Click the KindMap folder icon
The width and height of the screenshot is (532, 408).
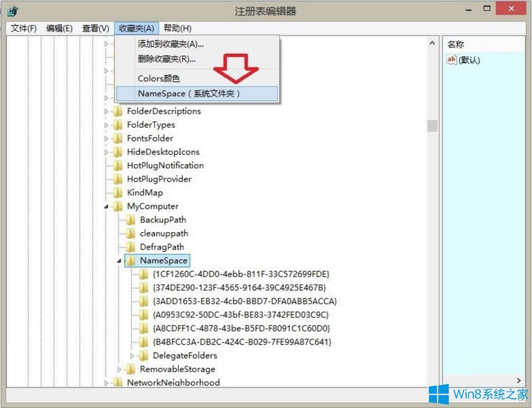pyautogui.click(x=118, y=193)
